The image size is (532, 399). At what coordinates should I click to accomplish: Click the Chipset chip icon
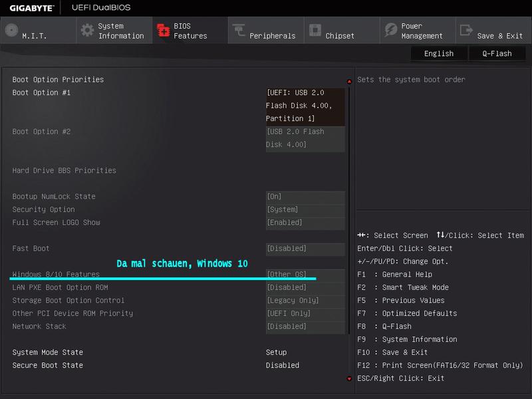pyautogui.click(x=315, y=30)
